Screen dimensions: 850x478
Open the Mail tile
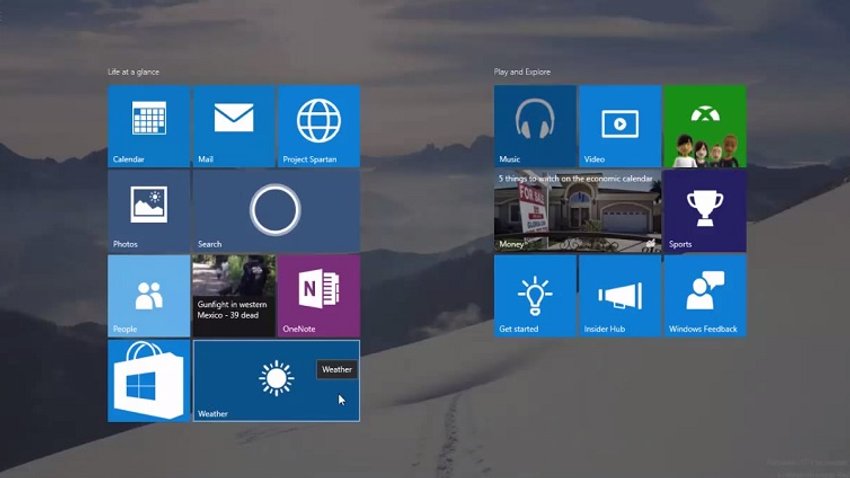234,126
